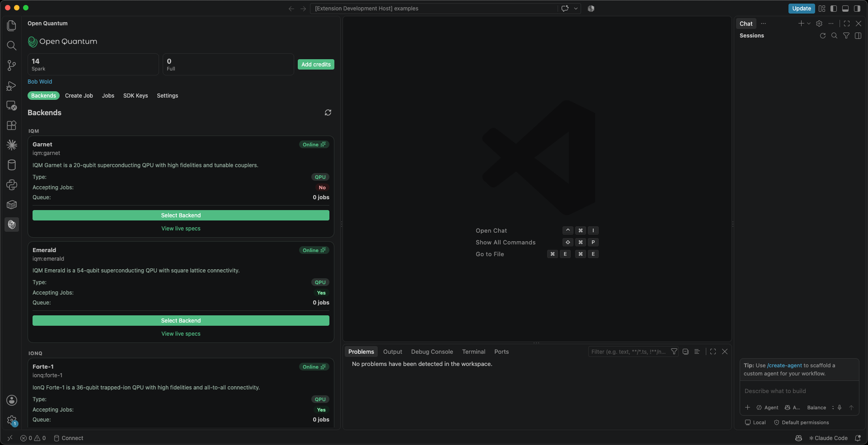This screenshot has width=868, height=445.
Task: Open the Search view in activity bar
Action: pyautogui.click(x=11, y=46)
